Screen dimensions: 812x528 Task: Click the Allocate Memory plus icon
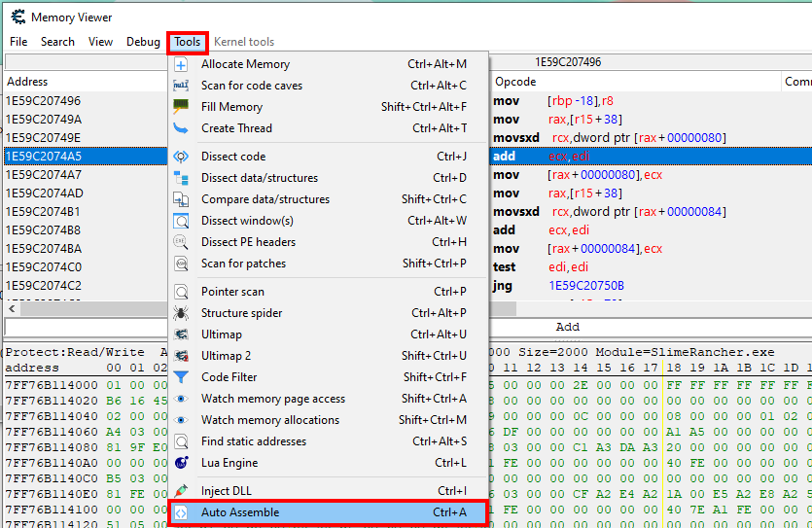coord(181,65)
